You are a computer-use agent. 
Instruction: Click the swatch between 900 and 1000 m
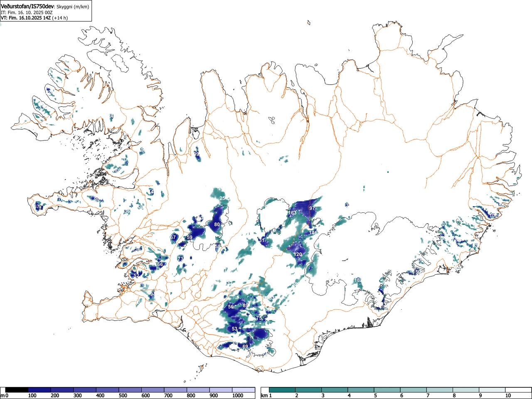[x=221, y=390]
